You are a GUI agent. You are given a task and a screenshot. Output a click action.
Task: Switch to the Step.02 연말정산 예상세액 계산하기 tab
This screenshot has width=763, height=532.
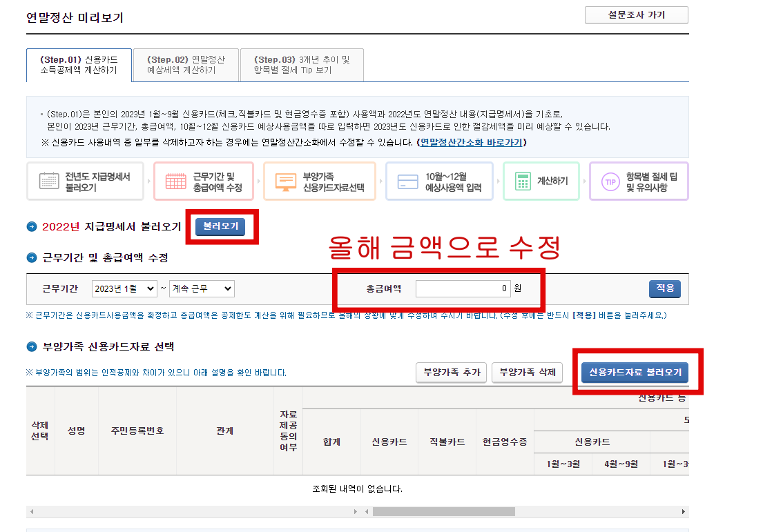(186, 64)
